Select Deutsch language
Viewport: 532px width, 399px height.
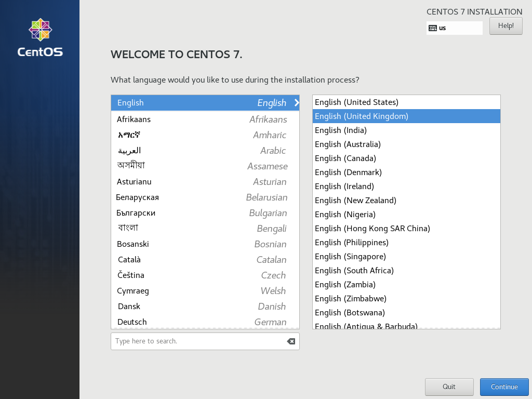click(x=205, y=322)
